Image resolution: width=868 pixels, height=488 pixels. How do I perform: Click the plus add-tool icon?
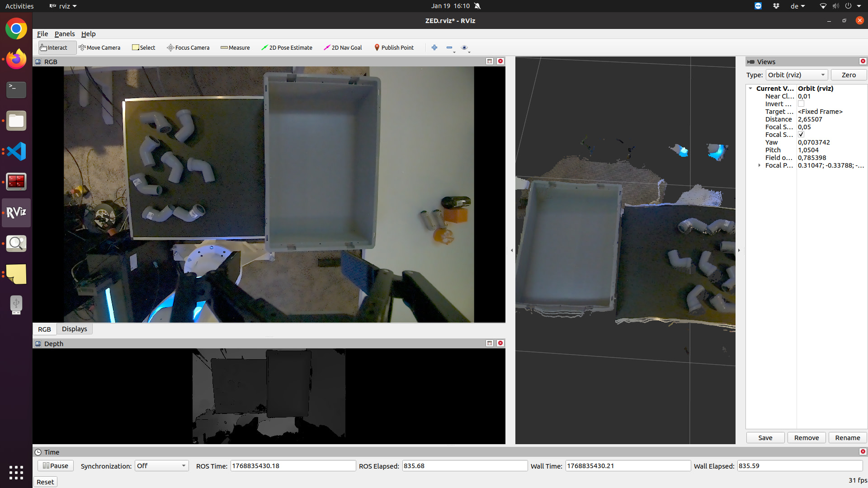click(x=434, y=47)
